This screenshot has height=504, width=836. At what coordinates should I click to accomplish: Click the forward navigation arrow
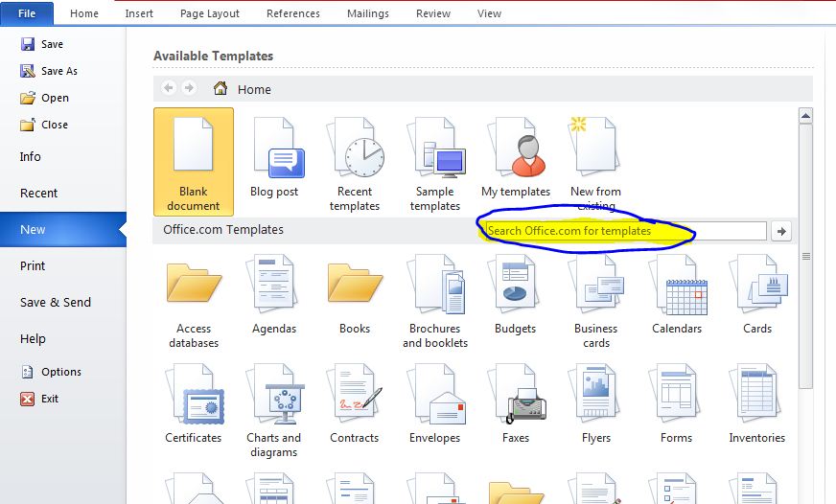click(x=188, y=88)
